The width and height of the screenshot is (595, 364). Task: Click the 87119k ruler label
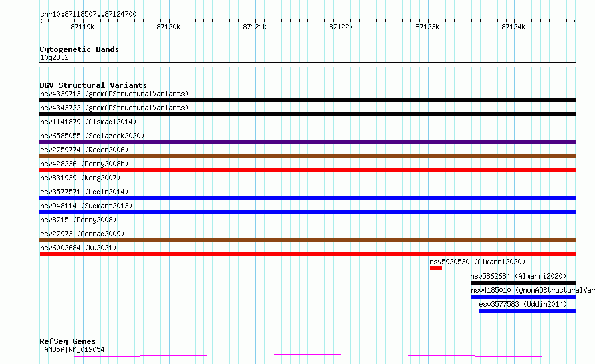pyautogui.click(x=82, y=27)
